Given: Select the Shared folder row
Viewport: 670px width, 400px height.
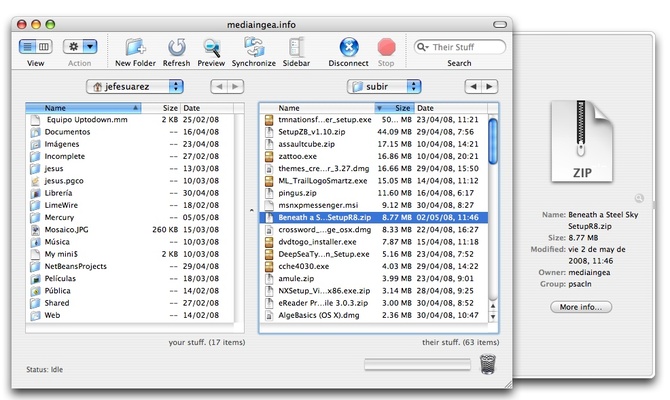Looking at the screenshot, I should pos(130,303).
